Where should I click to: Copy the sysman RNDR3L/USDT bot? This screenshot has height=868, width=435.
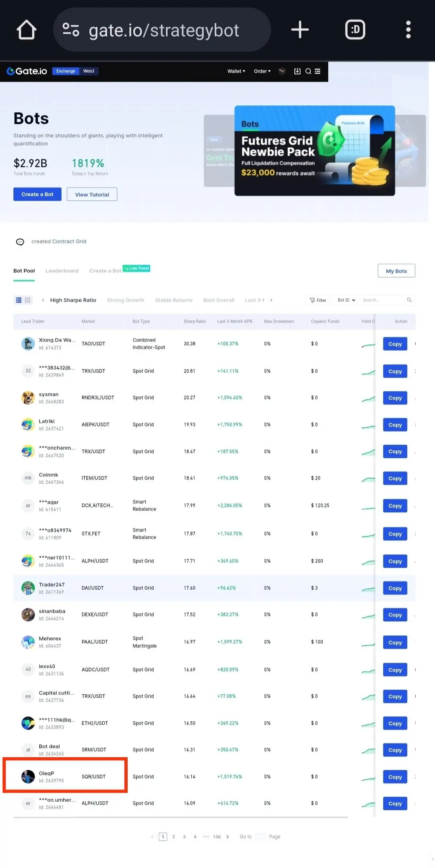coord(395,398)
